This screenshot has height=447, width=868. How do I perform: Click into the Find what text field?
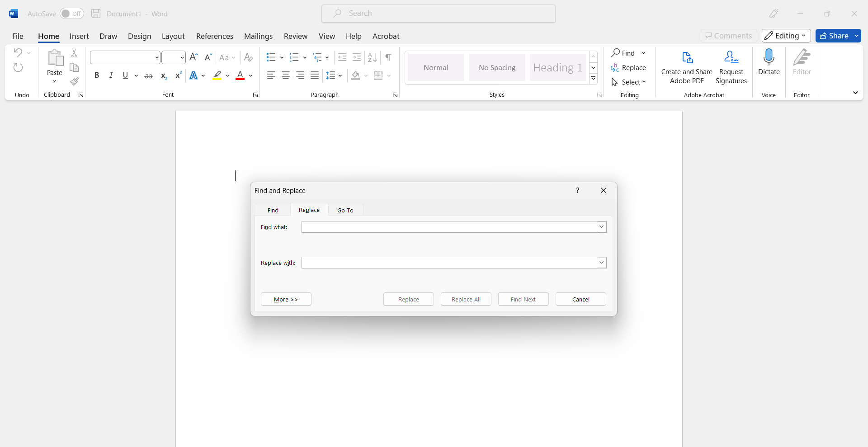coord(448,227)
